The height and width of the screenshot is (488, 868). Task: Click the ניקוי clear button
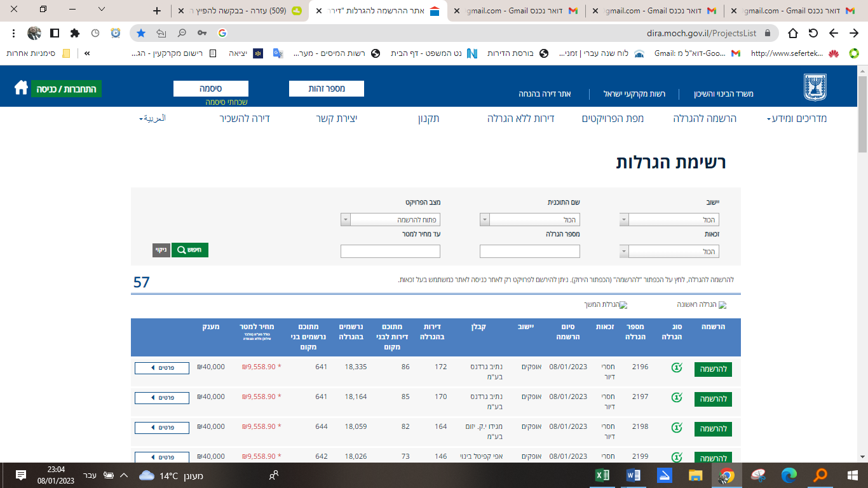tap(161, 250)
